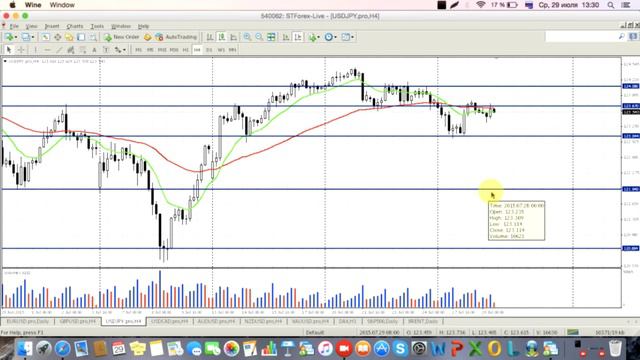Toggle Chart Shift
The image size is (640, 360).
click(x=298, y=37)
